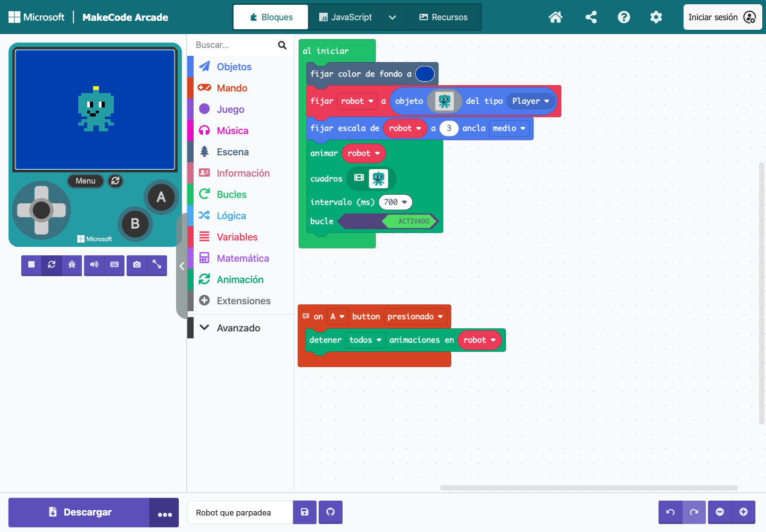Image resolution: width=766 pixels, height=532 pixels.
Task: Redo the last change
Action: point(694,512)
